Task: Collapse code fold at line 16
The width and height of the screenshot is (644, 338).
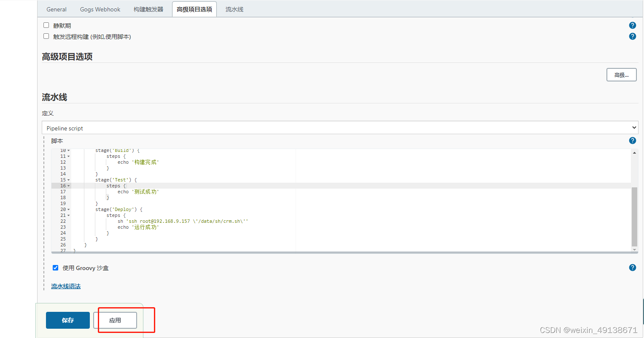Action: click(x=69, y=186)
